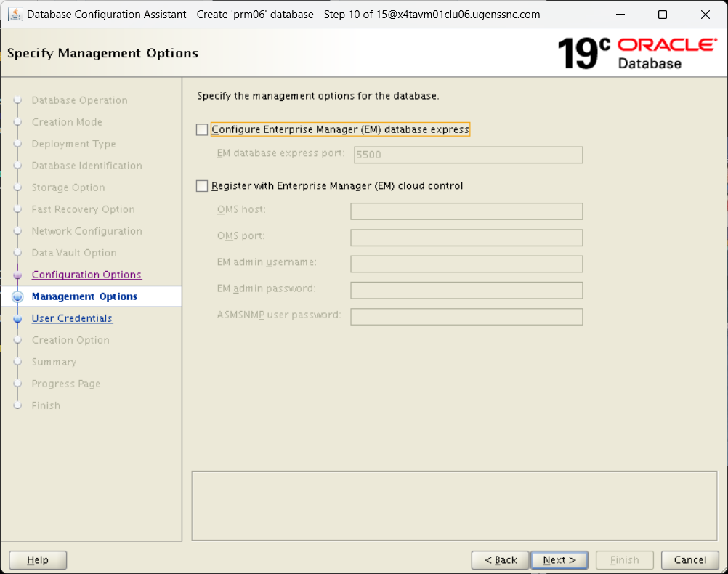Image resolution: width=728 pixels, height=574 pixels.
Task: Click the Creation Mode step label
Action: (x=67, y=122)
